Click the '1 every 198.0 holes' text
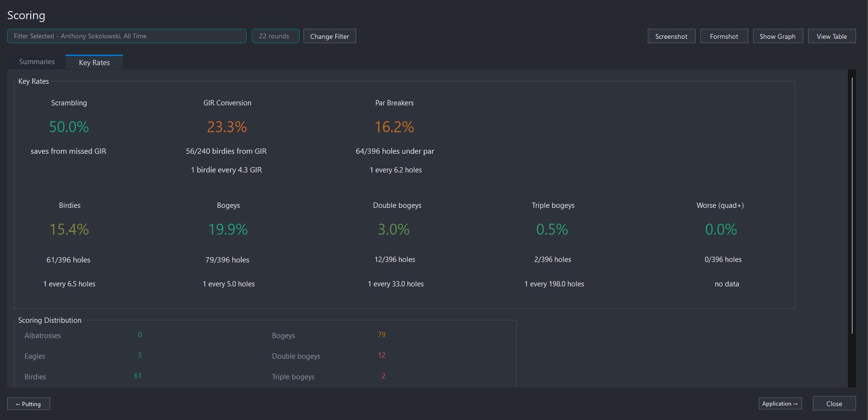 (x=554, y=284)
